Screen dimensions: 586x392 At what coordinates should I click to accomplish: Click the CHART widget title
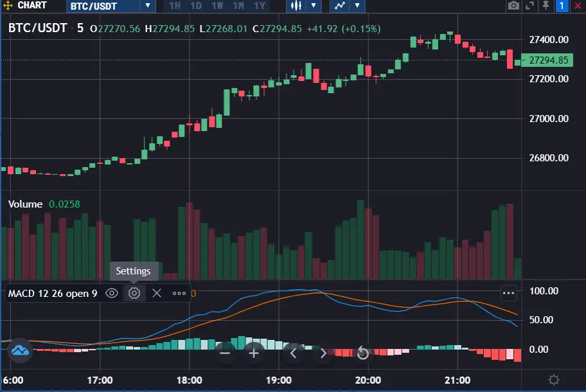(32, 6)
